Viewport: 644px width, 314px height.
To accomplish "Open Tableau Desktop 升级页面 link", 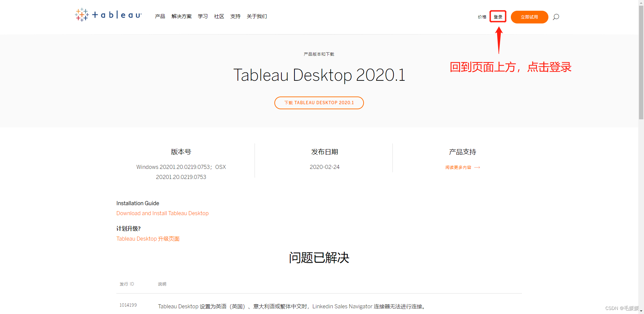I will tap(148, 239).
